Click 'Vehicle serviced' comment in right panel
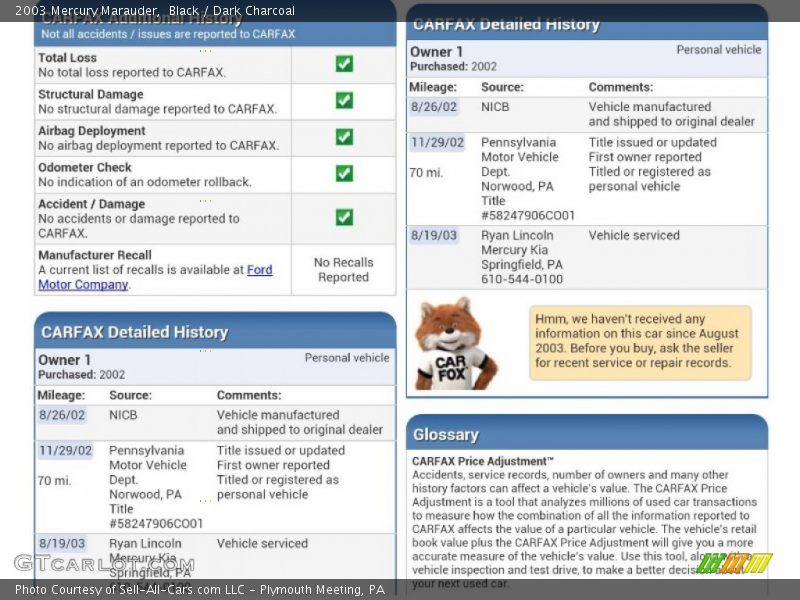The width and height of the screenshot is (800, 600). tap(634, 236)
